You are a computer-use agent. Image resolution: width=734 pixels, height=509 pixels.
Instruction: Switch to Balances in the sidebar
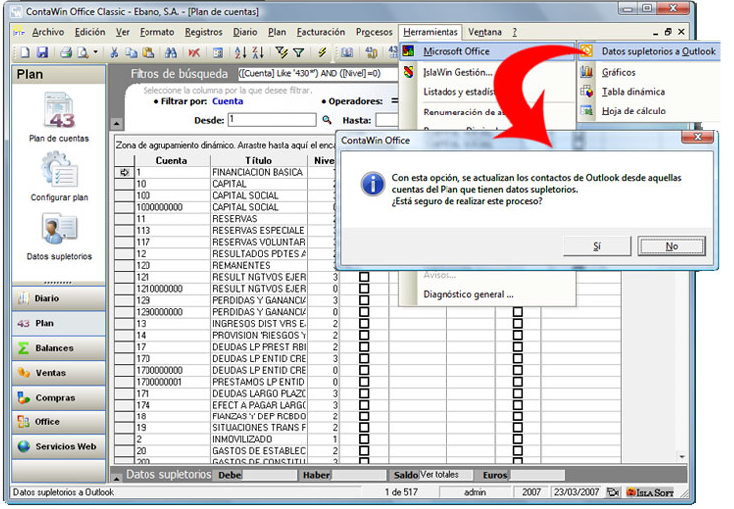tap(59, 348)
